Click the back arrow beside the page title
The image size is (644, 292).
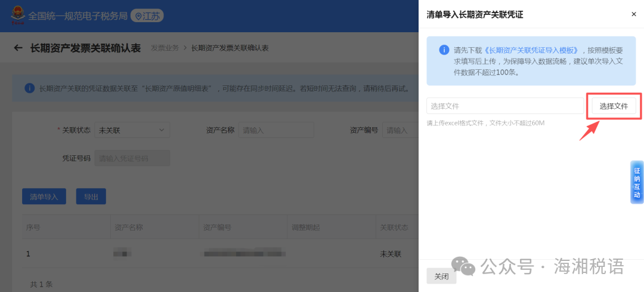point(18,48)
